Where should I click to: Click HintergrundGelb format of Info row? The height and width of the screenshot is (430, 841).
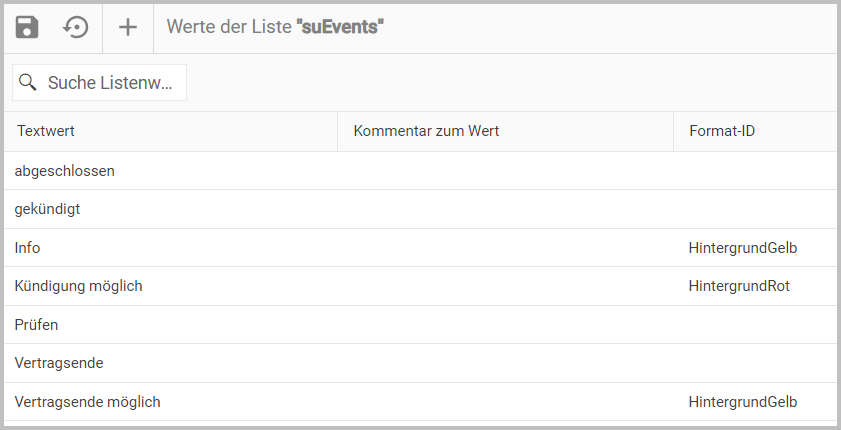743,247
